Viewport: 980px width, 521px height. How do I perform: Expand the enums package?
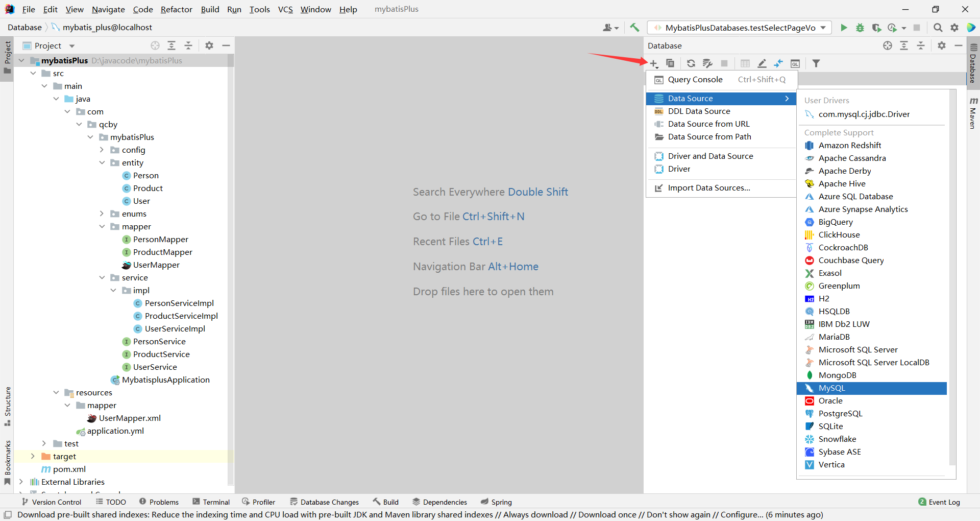[102, 214]
